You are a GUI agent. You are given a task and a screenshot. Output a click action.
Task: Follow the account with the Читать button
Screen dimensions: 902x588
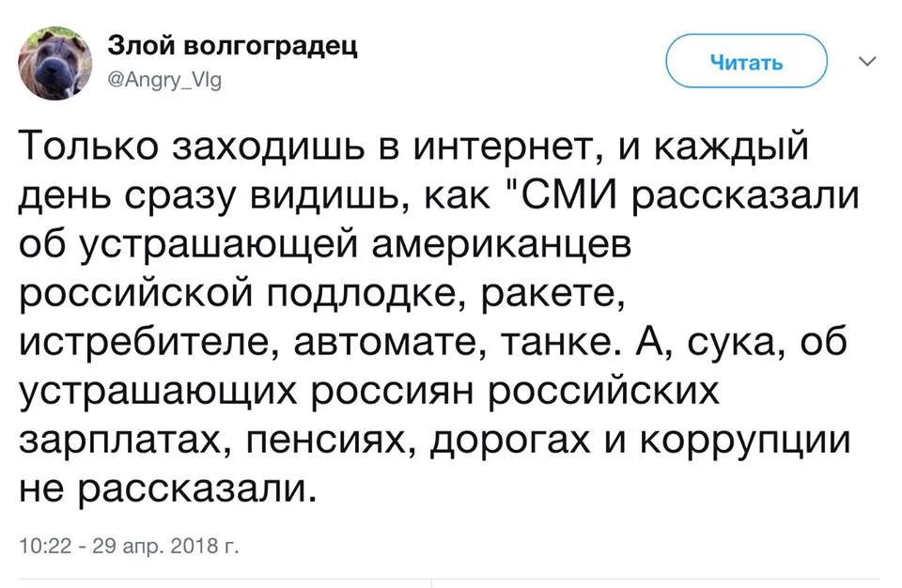747,61
